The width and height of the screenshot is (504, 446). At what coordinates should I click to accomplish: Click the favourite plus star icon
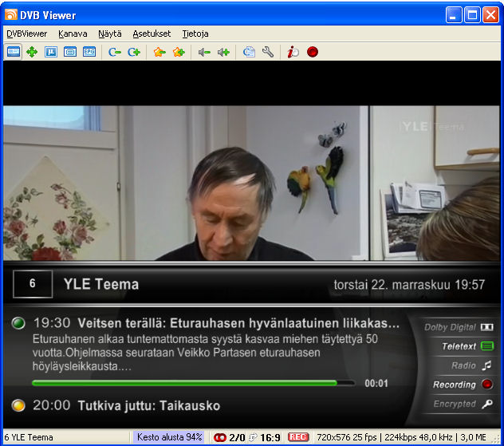(179, 52)
